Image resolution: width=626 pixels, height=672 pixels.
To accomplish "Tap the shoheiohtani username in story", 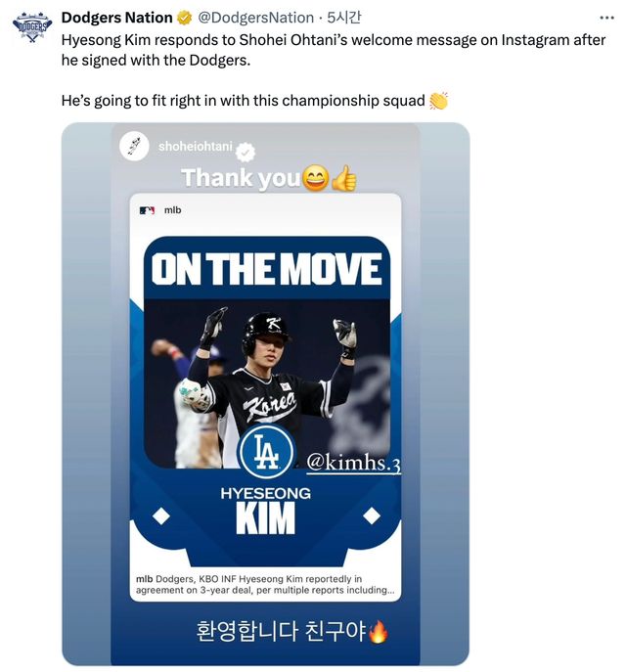I will tap(196, 147).
